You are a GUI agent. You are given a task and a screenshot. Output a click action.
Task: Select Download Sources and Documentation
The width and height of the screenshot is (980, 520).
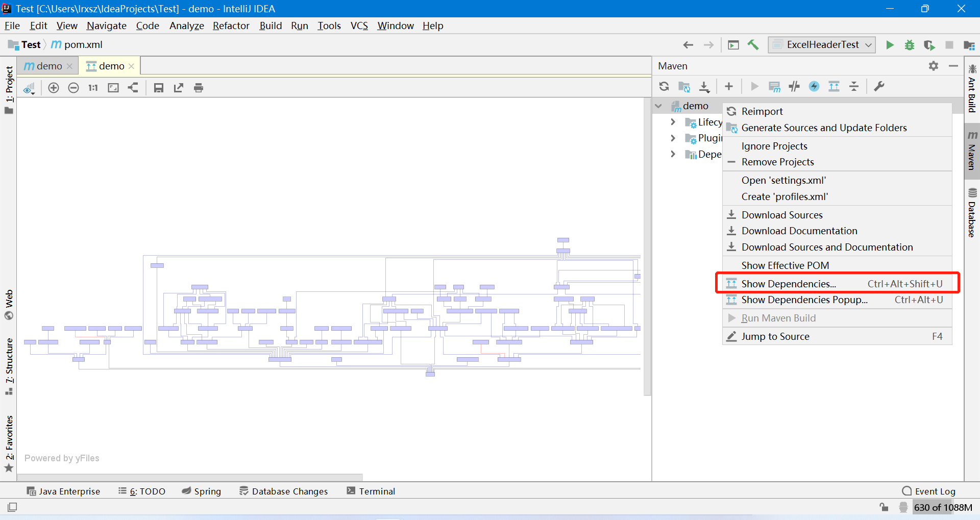[838, 247]
